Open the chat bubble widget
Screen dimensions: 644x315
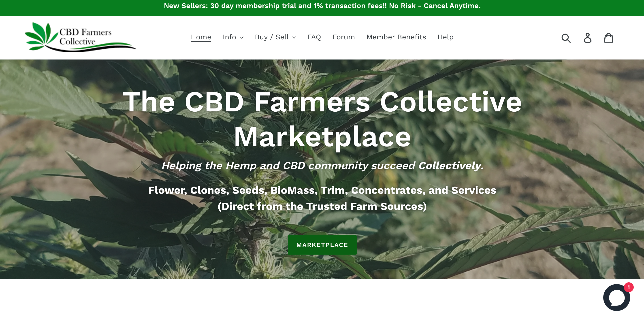(616, 298)
